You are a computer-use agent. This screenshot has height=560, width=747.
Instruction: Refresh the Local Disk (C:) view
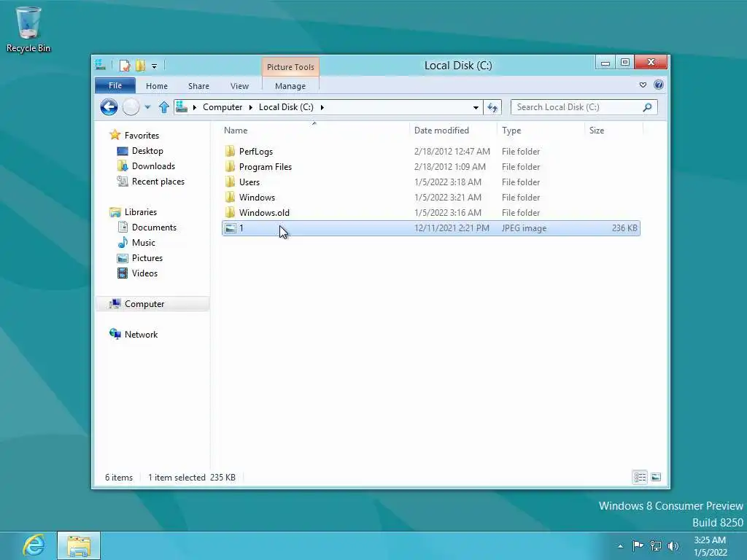point(492,107)
